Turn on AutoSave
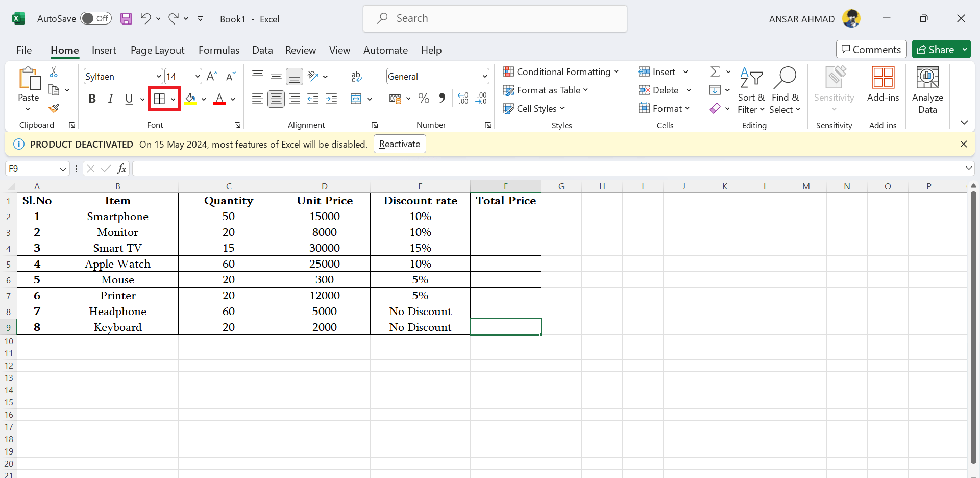This screenshot has height=478, width=980. (x=96, y=17)
